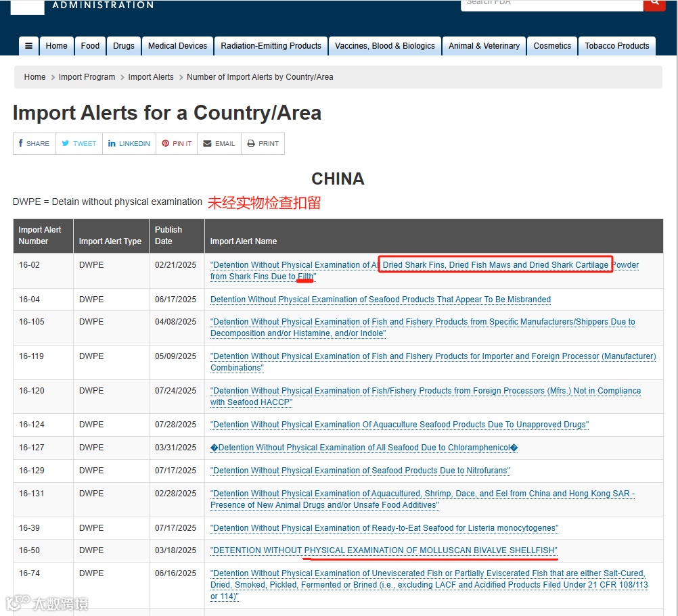Screen dimensions: 678x616
Task: Open Decomposition and/or Histamine alert link
Action: click(422, 327)
